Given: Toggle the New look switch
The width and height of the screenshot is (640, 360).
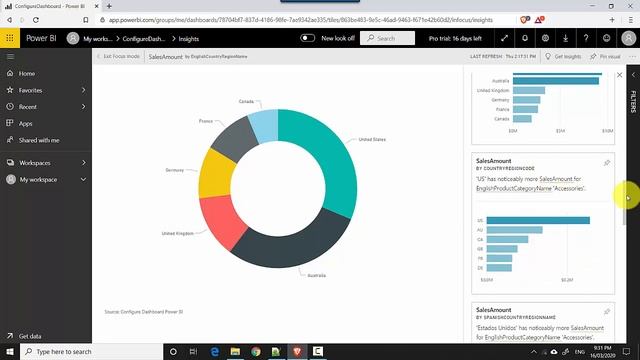Looking at the screenshot, I should pyautogui.click(x=307, y=38).
